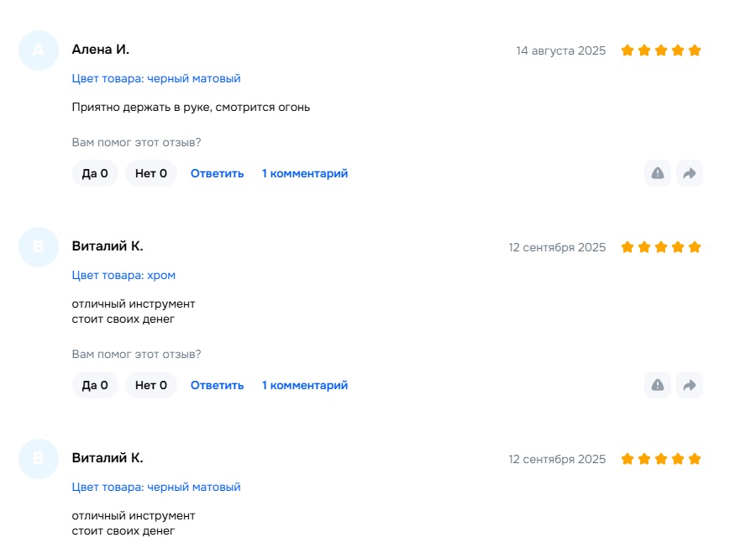Expand "1 комментарий" under Алена И.'s review
Screen dimensions: 756x559
(x=305, y=173)
